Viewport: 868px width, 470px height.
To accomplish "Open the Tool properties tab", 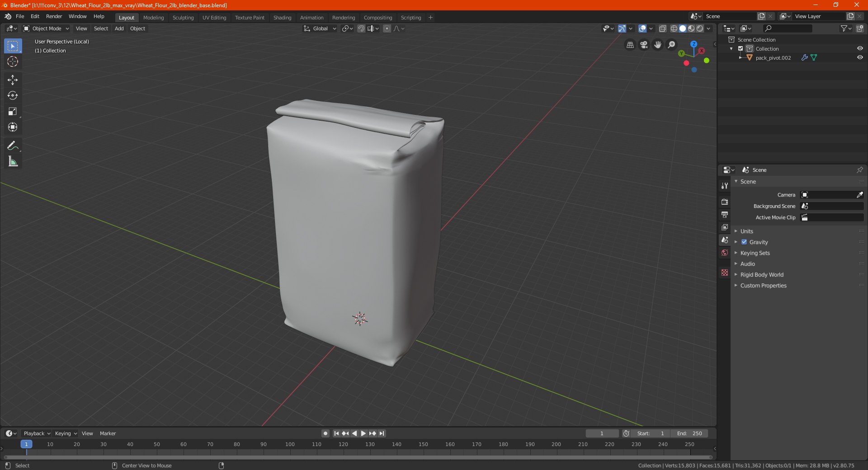I will pyautogui.click(x=725, y=186).
